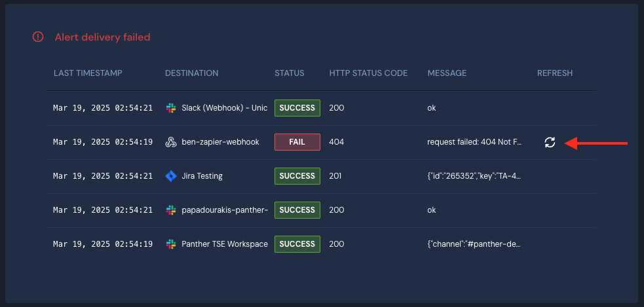This screenshot has height=307, width=644.
Task: Click the timestamp of the ben-zapier-webhook row
Action: [x=103, y=142]
